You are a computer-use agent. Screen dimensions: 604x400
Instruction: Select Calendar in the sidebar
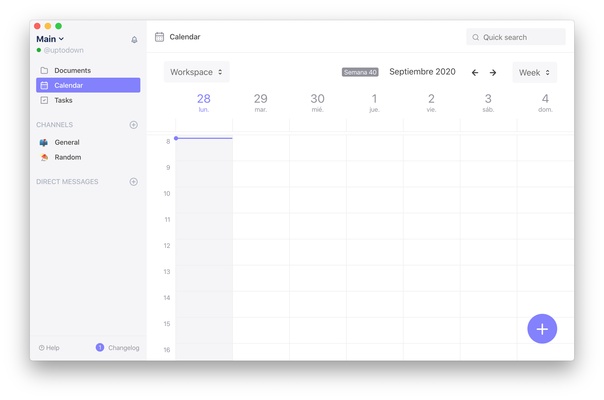[88, 85]
